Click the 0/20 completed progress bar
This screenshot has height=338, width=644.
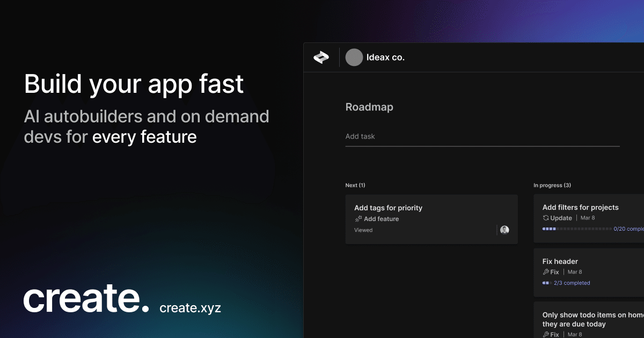tap(577, 229)
